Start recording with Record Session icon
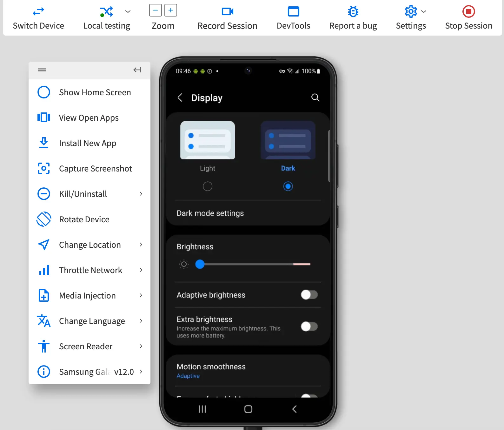 pyautogui.click(x=227, y=12)
